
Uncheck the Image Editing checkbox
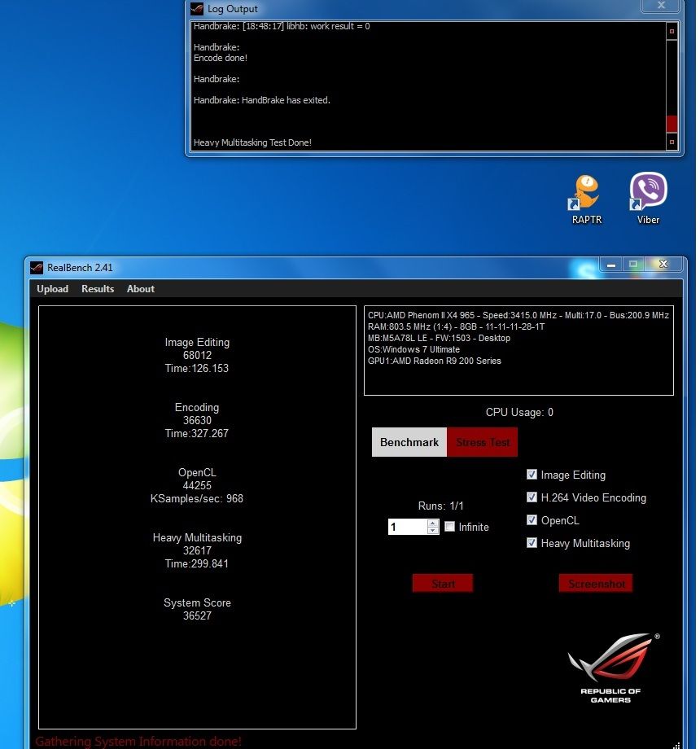point(532,475)
